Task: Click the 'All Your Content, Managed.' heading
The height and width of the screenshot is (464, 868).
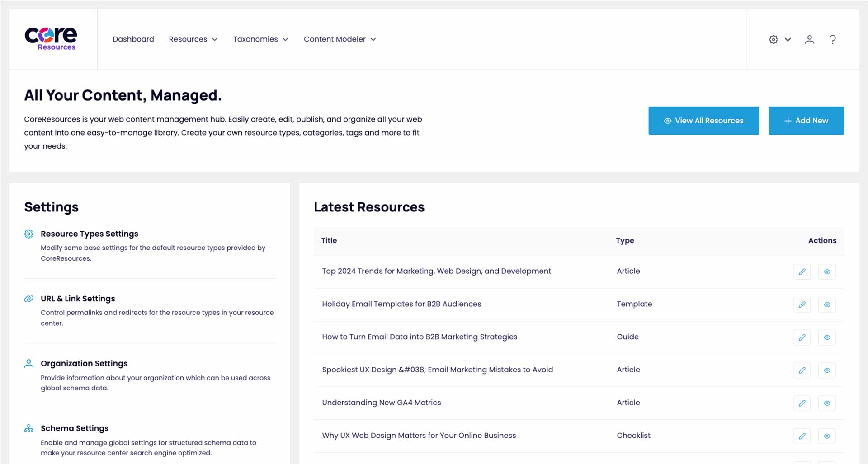Action: coord(123,95)
